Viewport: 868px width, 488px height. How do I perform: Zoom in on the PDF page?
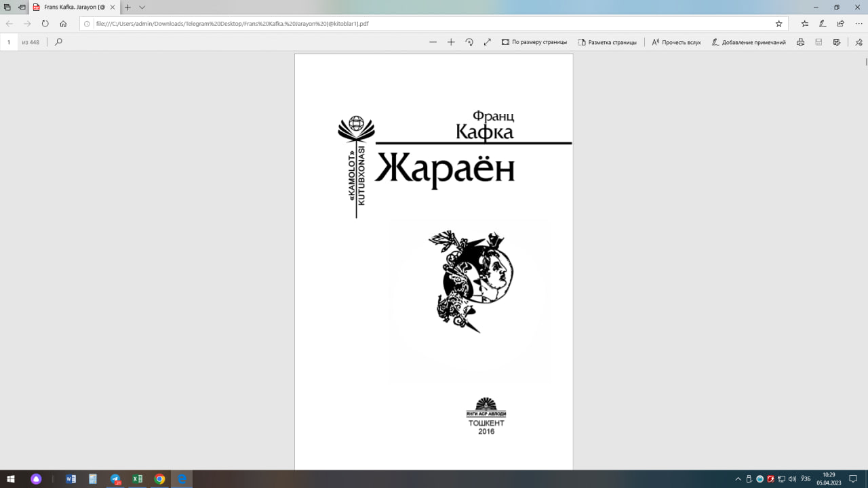[x=451, y=41]
